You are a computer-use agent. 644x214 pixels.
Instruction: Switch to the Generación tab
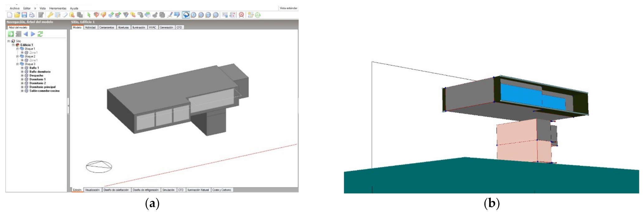click(167, 27)
